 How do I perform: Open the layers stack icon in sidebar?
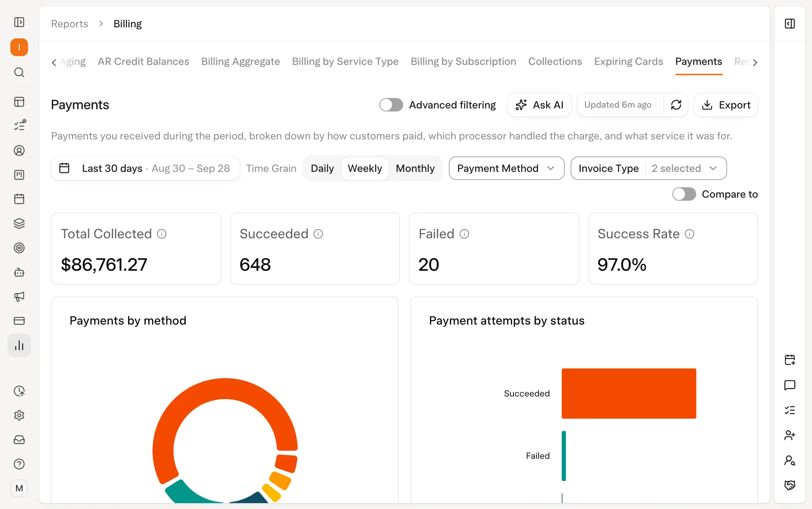pyautogui.click(x=19, y=224)
